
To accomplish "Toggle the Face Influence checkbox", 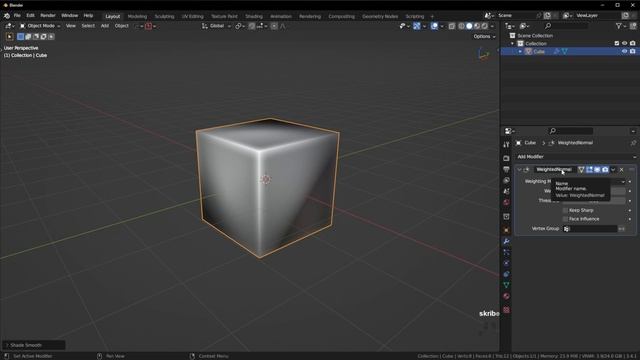I will (x=565, y=219).
